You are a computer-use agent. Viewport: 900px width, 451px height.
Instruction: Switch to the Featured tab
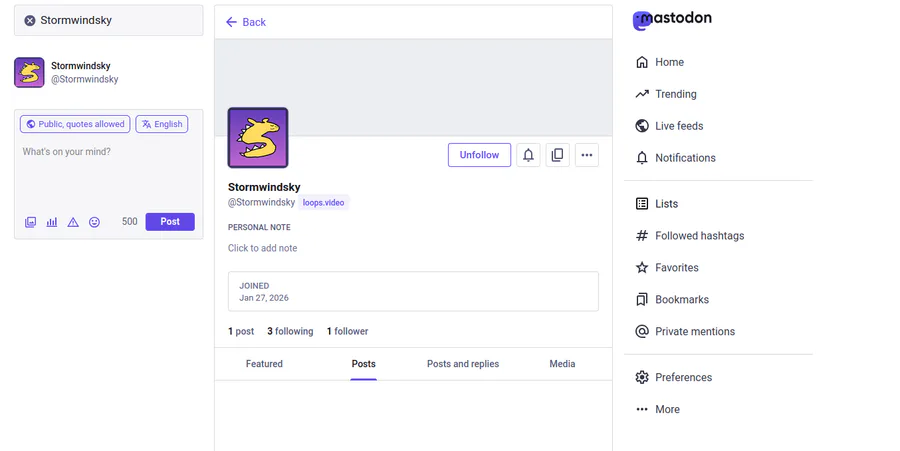[x=264, y=364]
